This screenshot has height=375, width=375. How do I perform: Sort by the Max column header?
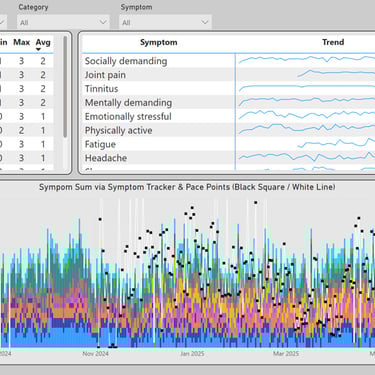[x=22, y=42]
